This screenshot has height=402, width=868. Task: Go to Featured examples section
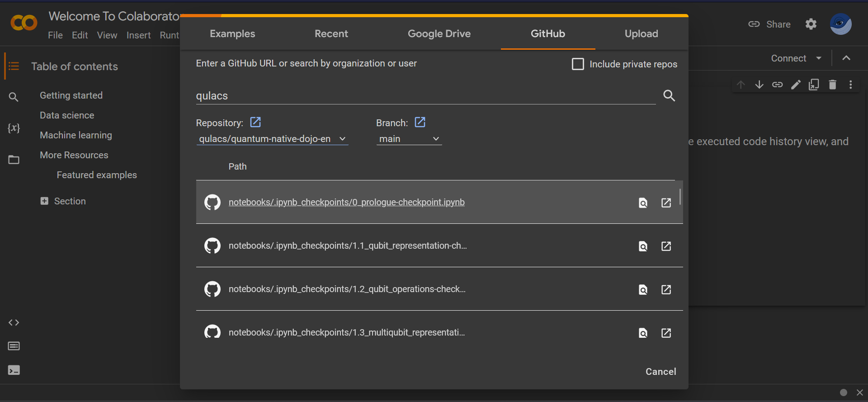[97, 175]
